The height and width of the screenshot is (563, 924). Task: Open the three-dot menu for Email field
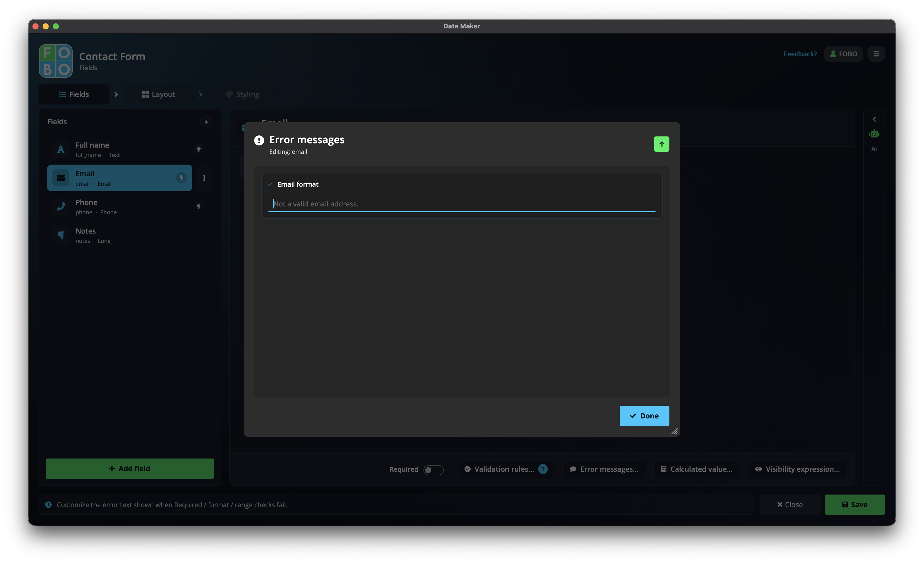[204, 178]
